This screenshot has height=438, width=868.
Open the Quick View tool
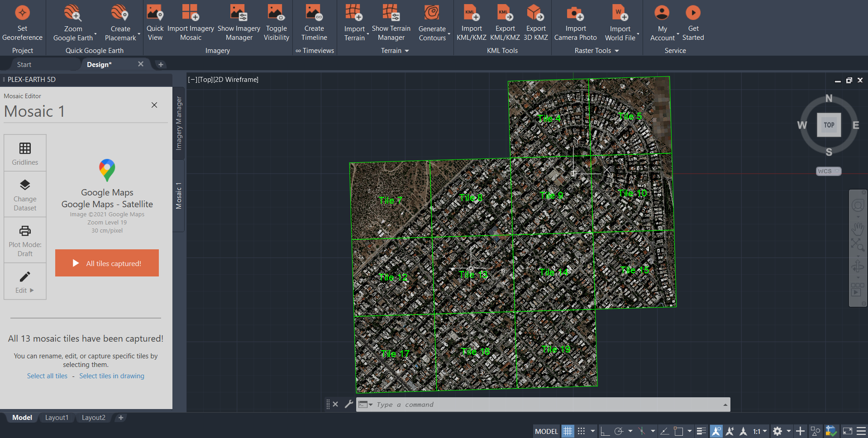155,13
